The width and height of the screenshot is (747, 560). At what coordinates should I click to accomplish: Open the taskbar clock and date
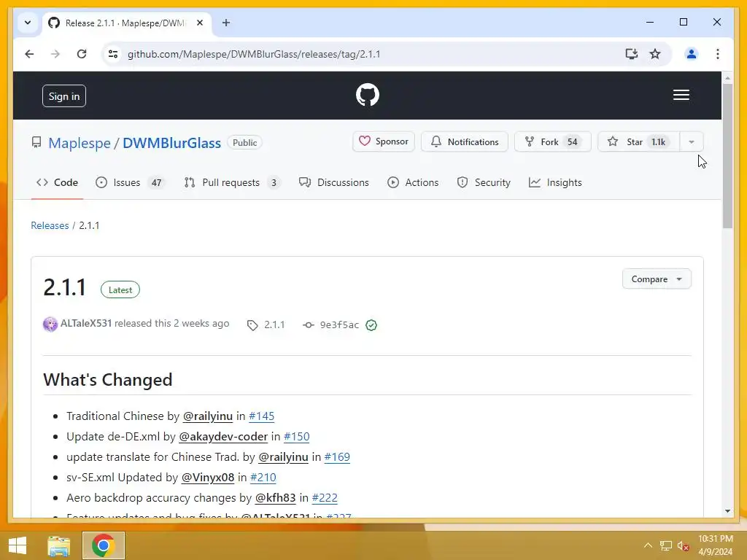pyautogui.click(x=716, y=545)
